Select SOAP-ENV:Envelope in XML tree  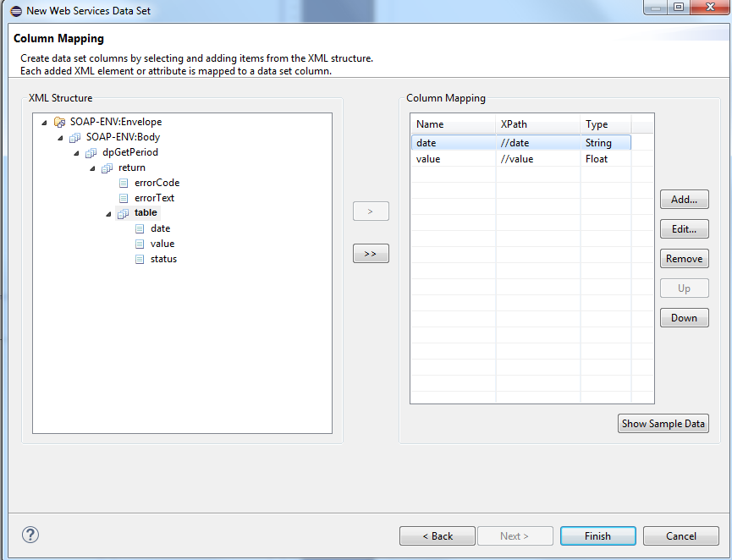click(116, 122)
